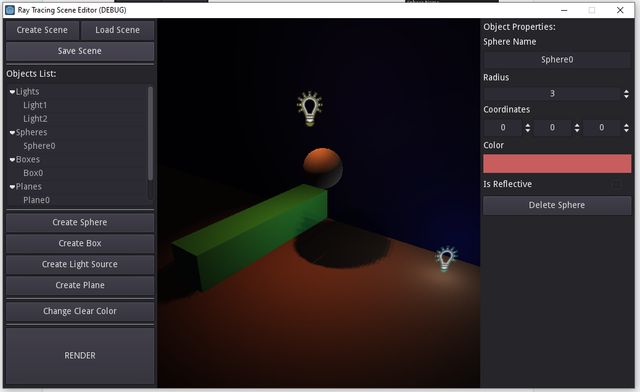This screenshot has width=640, height=392.
Task: Click the objects list vertical scrollbar
Action: pyautogui.click(x=150, y=133)
